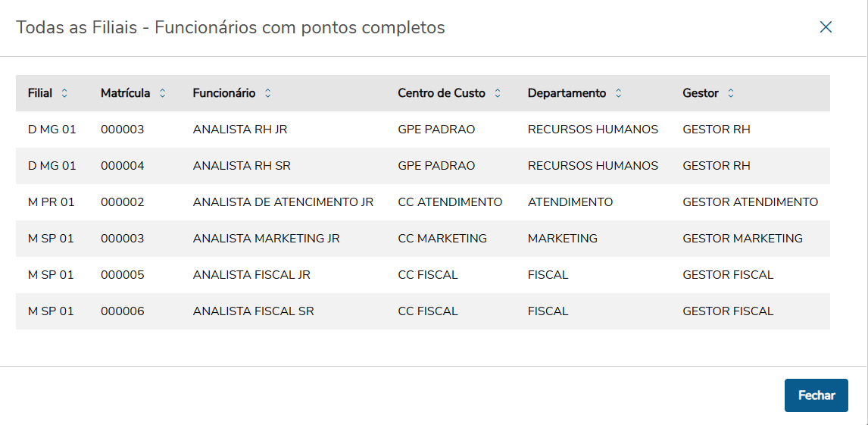Image resolution: width=868 pixels, height=425 pixels.
Task: Click the Gestor column sort icon
Action: point(731,93)
